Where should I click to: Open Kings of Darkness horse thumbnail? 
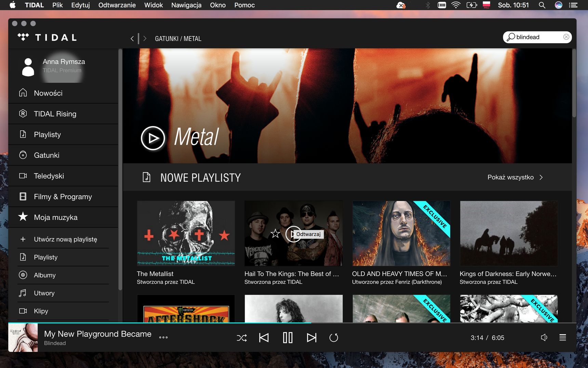(509, 233)
